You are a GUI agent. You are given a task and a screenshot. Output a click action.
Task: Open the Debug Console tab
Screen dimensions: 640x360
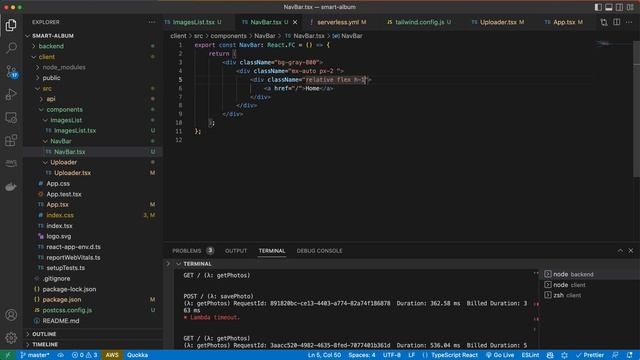click(320, 251)
